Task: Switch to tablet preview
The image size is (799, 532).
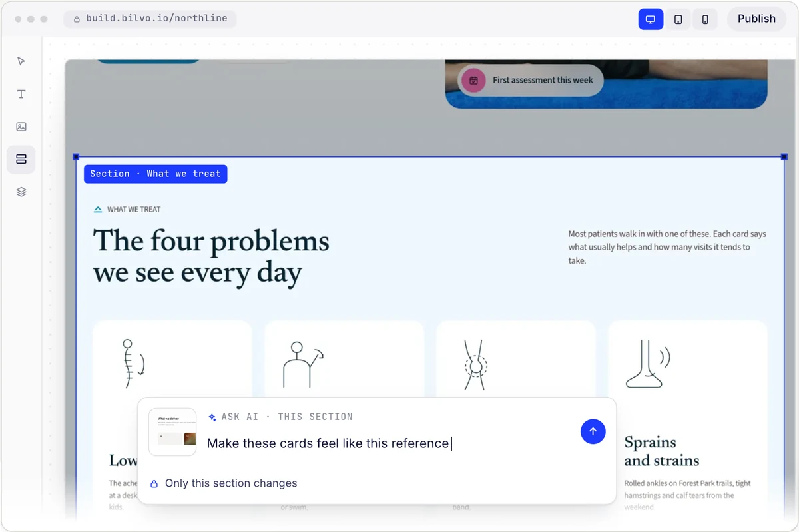Action: 678,19
